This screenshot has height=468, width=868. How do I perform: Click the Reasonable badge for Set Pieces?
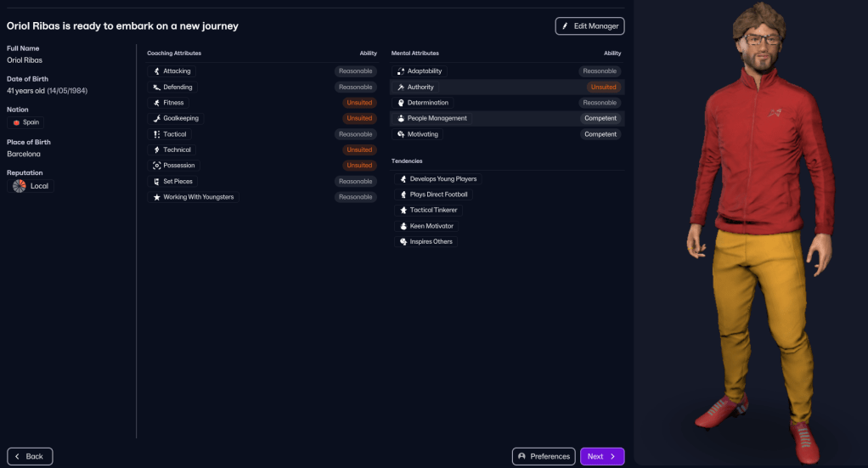click(x=355, y=182)
